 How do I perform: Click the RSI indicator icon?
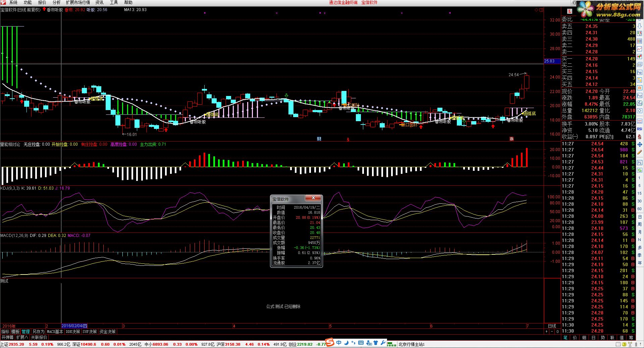[640, 129]
